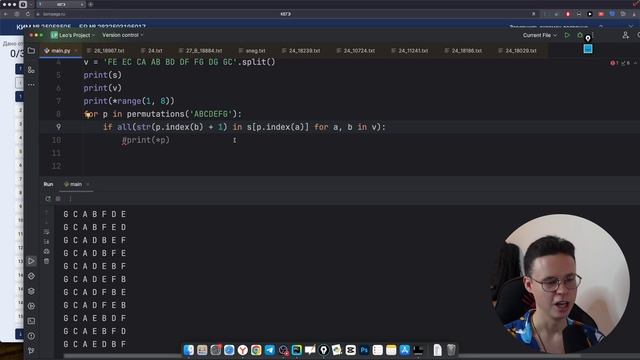Screen dimensions: 640x360
Task: Open the Services tool window icon
Action: pyautogui.click(x=31, y=306)
